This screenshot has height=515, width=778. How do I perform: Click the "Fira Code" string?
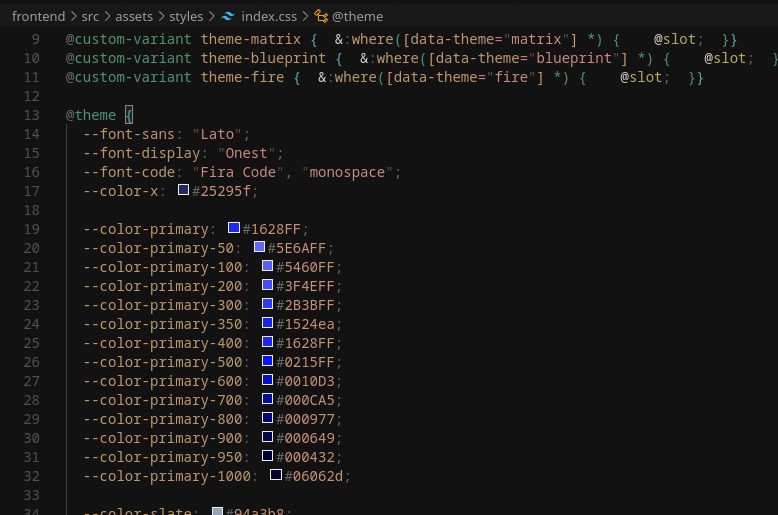238,172
